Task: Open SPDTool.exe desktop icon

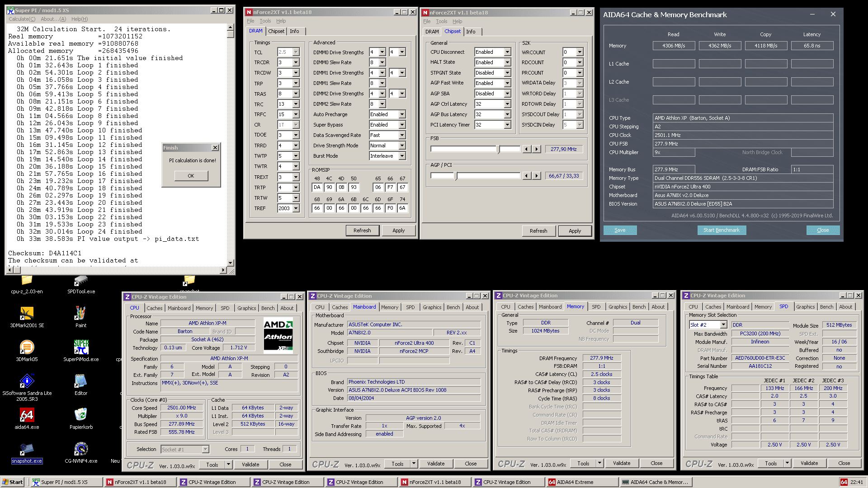Action: click(x=81, y=281)
